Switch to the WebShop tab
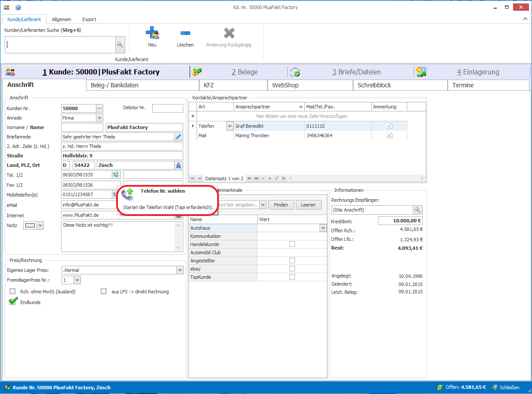This screenshot has height=394, width=532. (310, 85)
